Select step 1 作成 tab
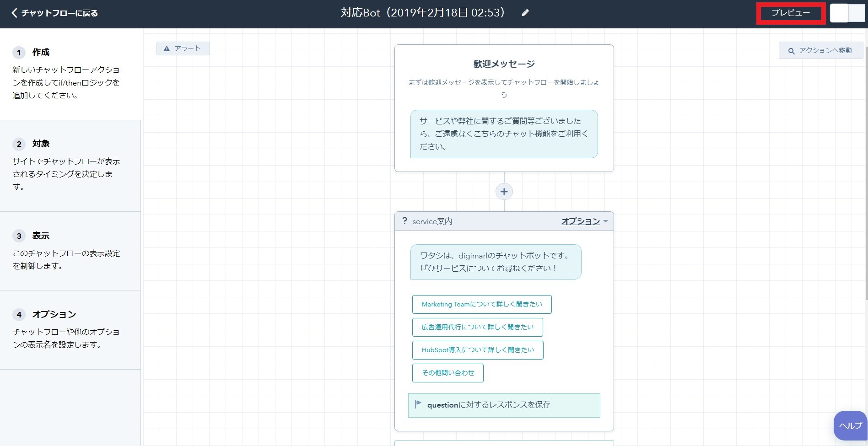 (x=70, y=74)
